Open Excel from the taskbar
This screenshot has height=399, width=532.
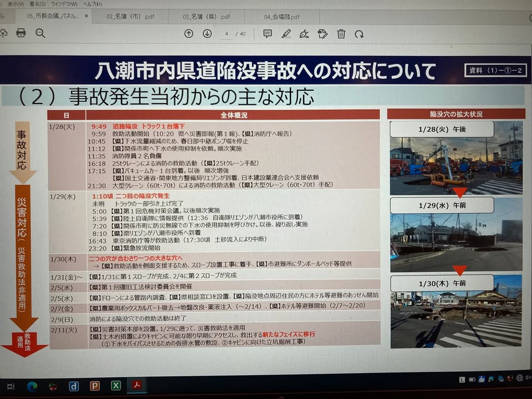(116, 386)
